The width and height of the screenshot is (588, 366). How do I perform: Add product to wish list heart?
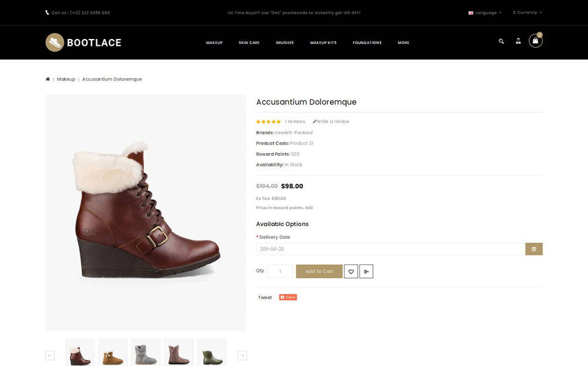[351, 271]
